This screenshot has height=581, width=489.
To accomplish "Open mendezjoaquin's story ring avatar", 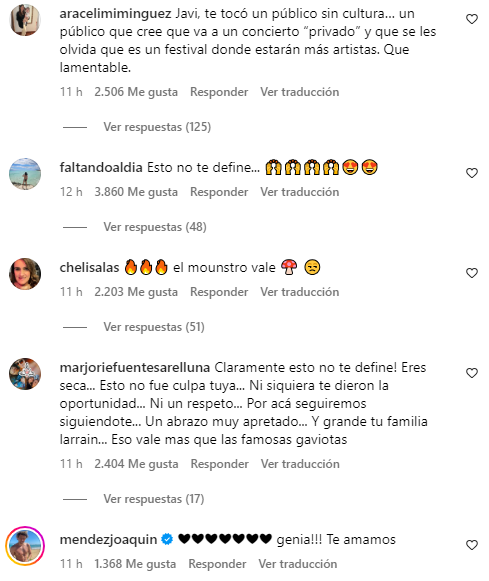I will [x=25, y=545].
